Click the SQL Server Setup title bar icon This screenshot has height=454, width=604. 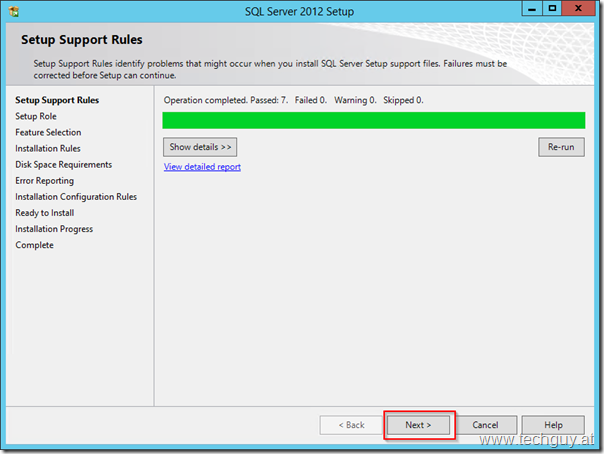tap(14, 12)
